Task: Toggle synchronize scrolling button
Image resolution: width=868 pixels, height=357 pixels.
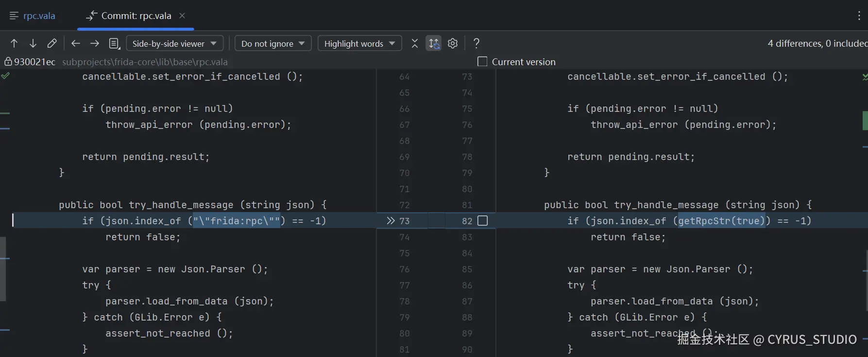Action: pos(434,43)
